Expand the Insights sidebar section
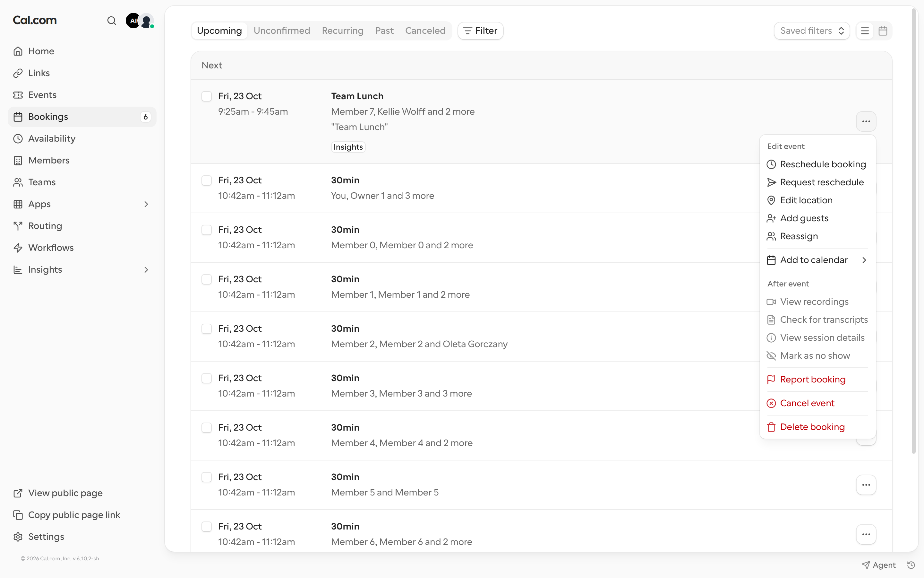 coord(146,269)
